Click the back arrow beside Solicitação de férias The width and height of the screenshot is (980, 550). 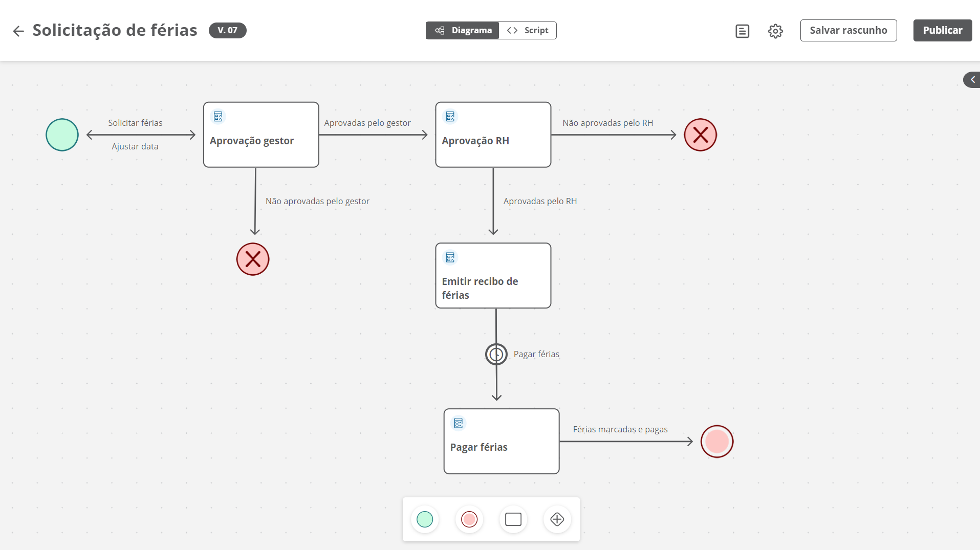(18, 31)
